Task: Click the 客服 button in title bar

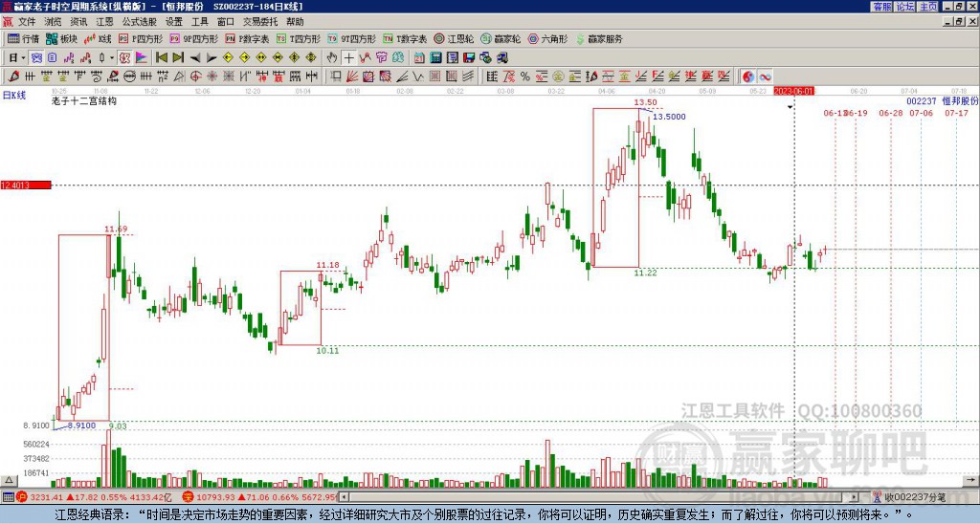Action: coord(882,7)
